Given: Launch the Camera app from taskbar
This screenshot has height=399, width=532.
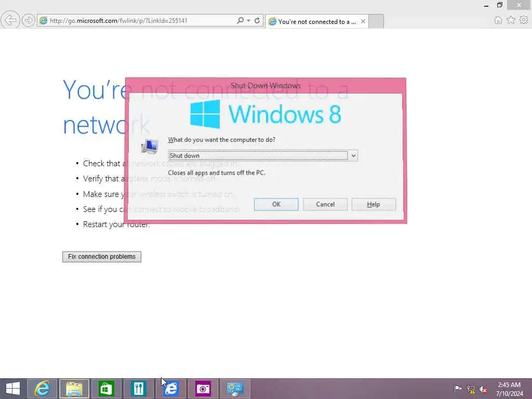Looking at the screenshot, I should point(203,389).
